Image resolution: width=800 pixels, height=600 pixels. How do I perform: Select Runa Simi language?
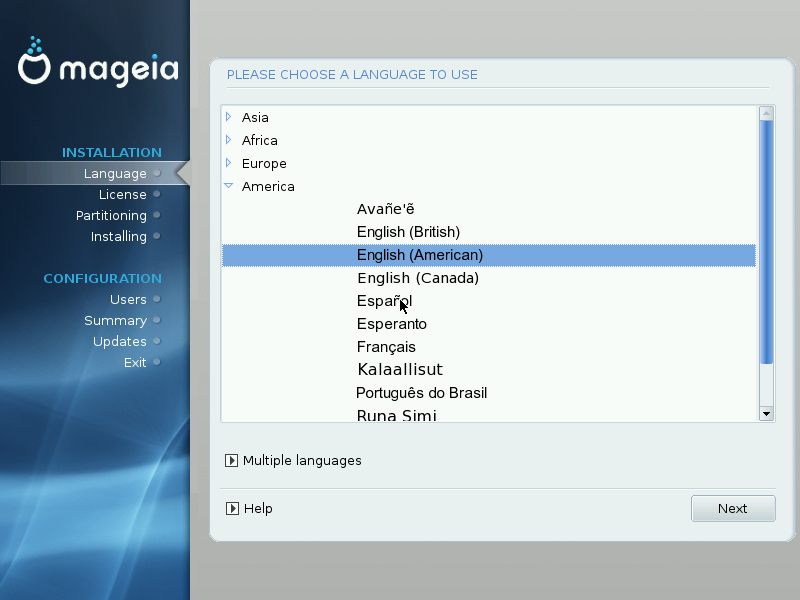[x=396, y=415]
